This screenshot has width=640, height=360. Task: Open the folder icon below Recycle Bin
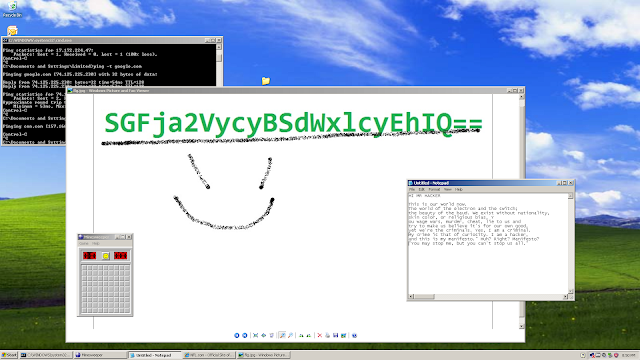(x=12, y=31)
